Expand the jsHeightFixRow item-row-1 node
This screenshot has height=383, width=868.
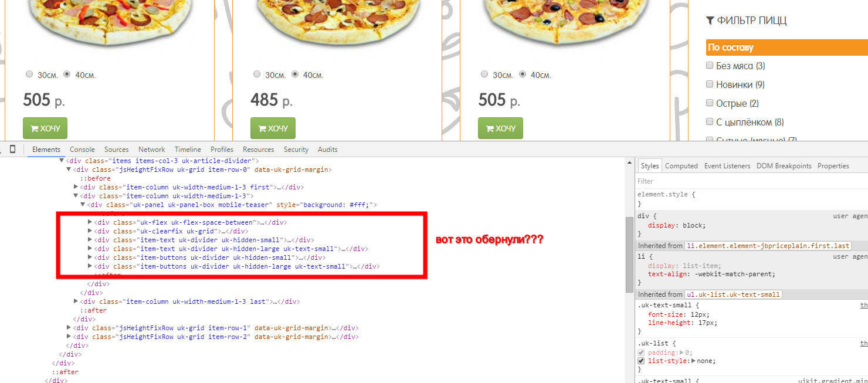pos(69,328)
